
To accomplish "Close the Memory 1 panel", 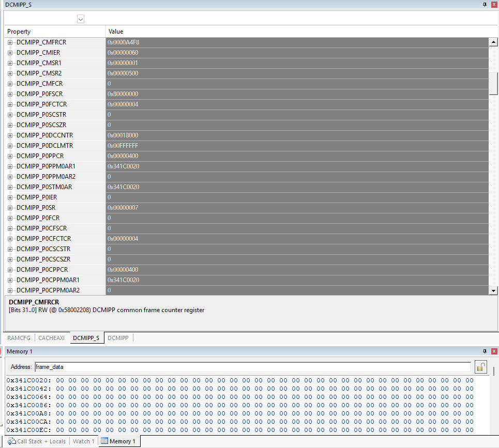I will click(x=494, y=351).
